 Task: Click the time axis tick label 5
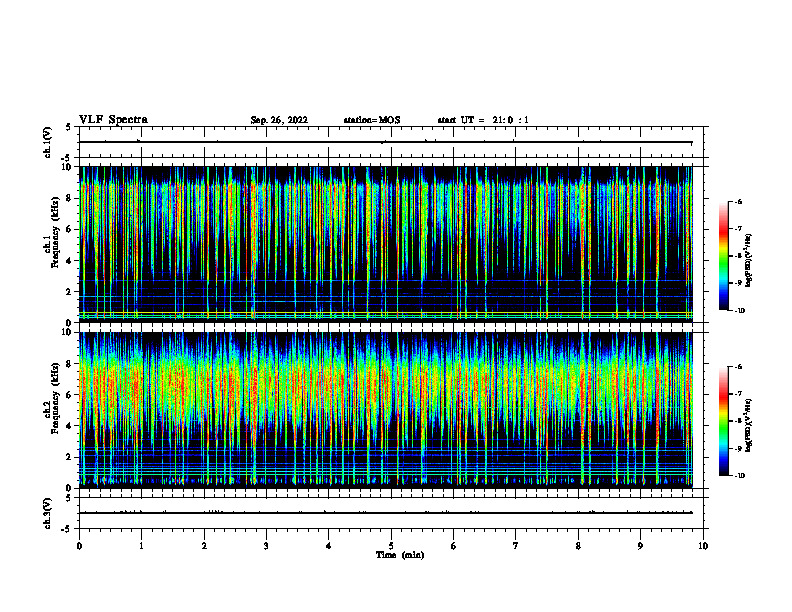point(391,546)
